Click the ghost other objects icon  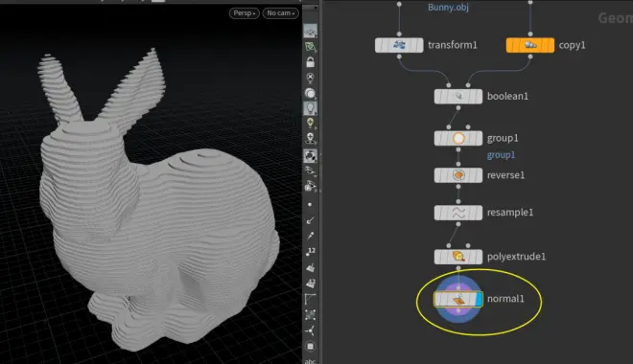click(x=310, y=171)
